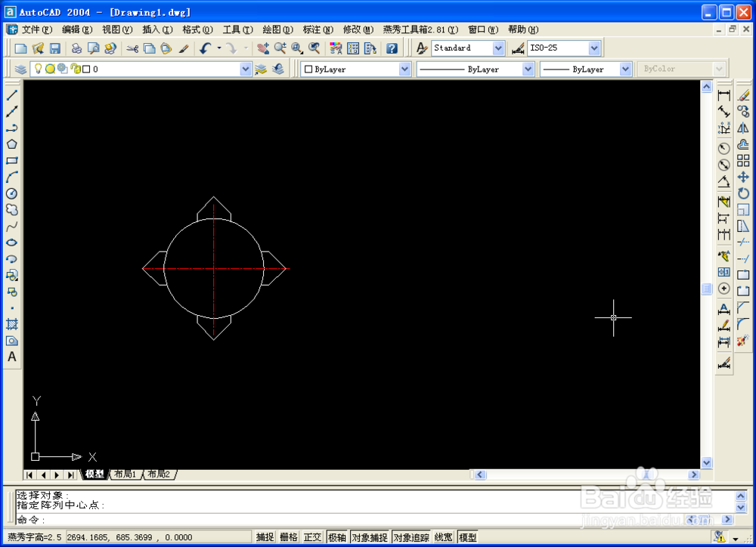Select the Ellipse tool
Viewport: 756px width, 547px height.
pyautogui.click(x=12, y=243)
